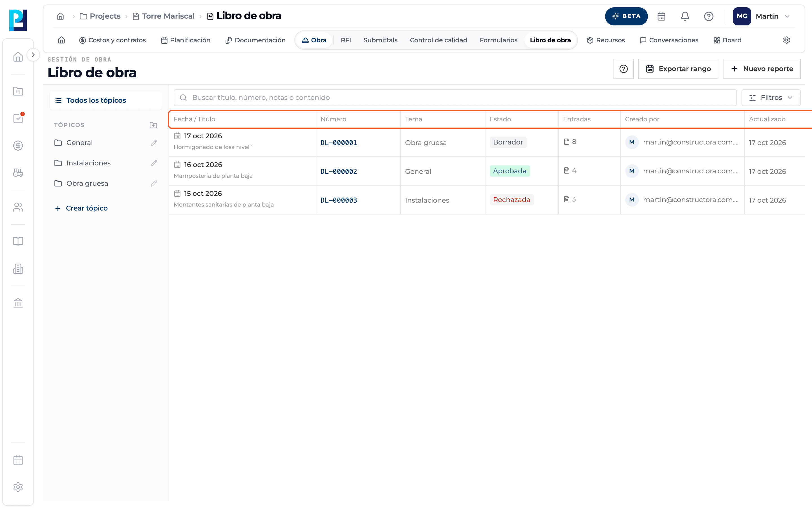This screenshot has height=508, width=812.
Task: Edit the Instalaciones topic with the pencil icon
Action: point(154,163)
